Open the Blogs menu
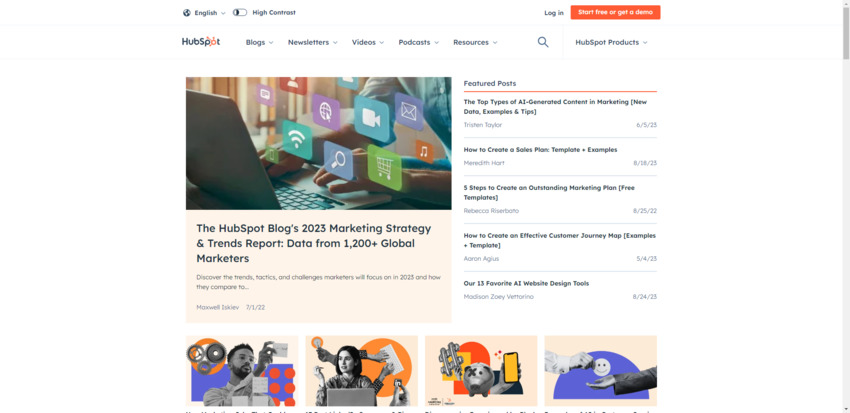Viewport: 850px width, 413px height. coord(259,42)
